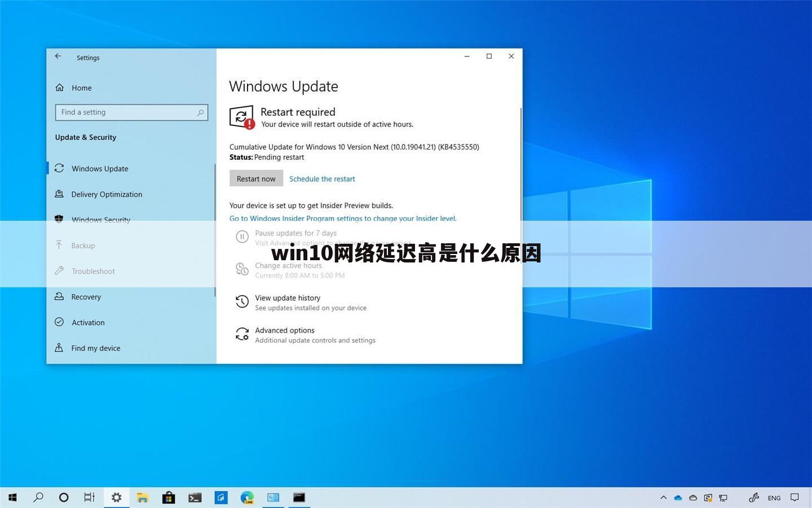Switch to the Troubleshoot section
The width and height of the screenshot is (812, 508).
pos(92,271)
